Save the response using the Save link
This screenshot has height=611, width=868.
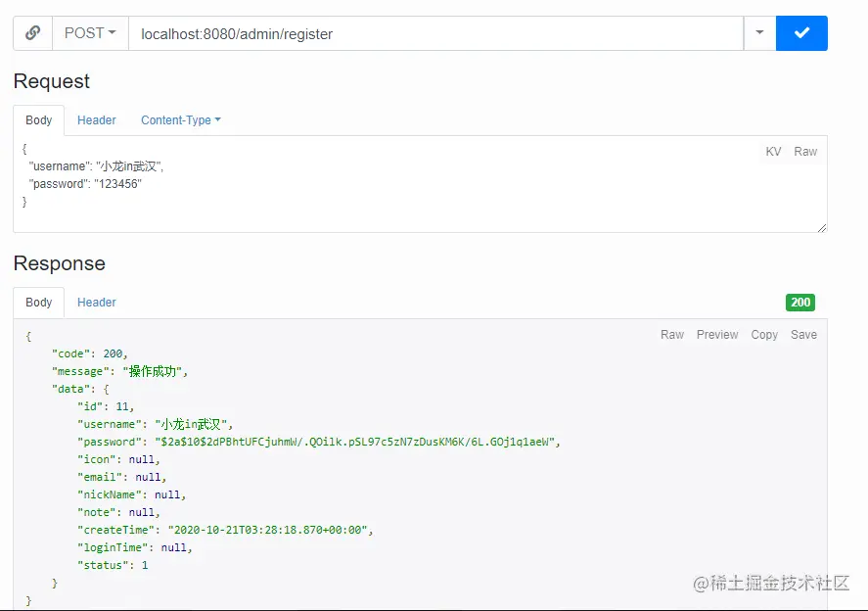click(803, 334)
